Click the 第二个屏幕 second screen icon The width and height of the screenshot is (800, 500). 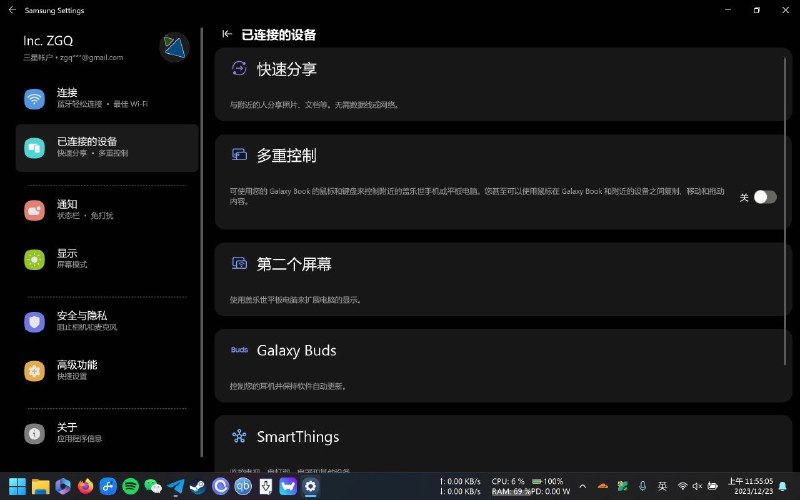click(239, 263)
